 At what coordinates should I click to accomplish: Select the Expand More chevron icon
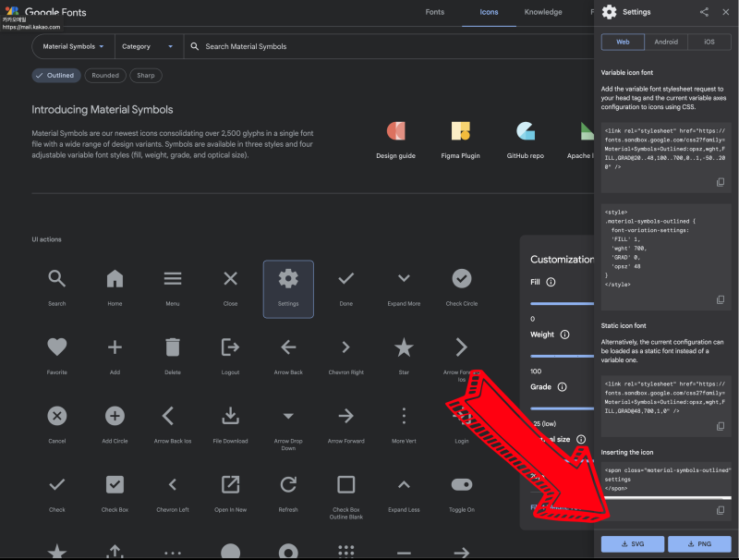click(404, 279)
